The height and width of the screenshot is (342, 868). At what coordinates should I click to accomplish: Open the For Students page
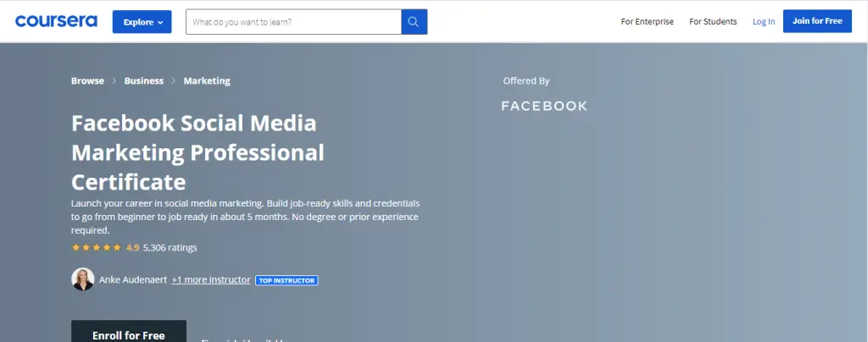tap(713, 22)
